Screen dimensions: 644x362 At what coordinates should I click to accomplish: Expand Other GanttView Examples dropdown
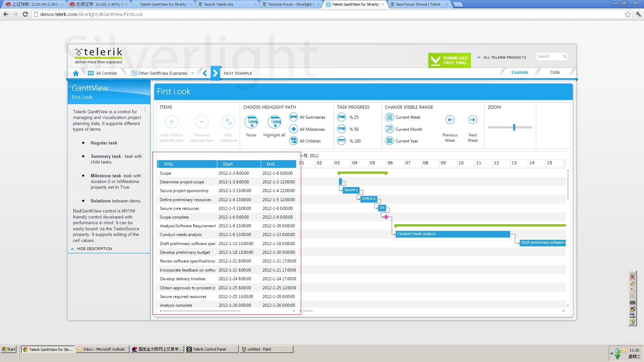(163, 73)
